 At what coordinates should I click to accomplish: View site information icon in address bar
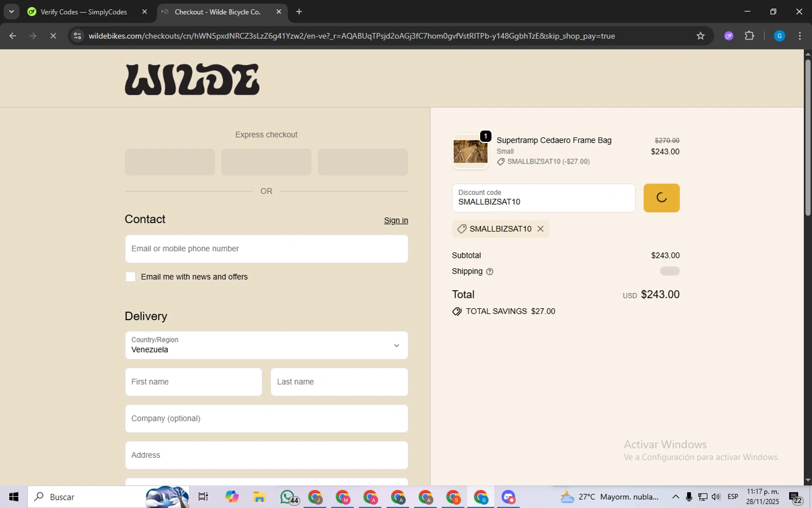[77, 36]
